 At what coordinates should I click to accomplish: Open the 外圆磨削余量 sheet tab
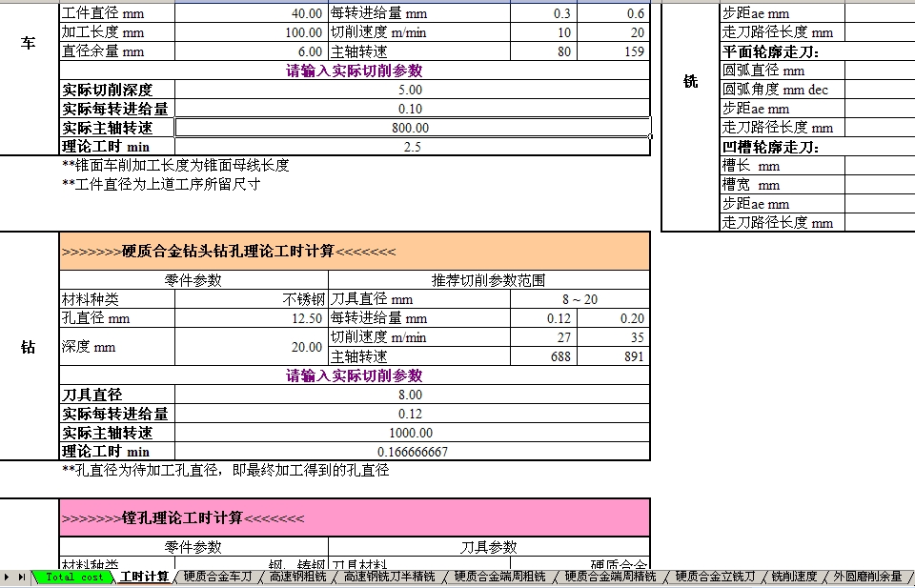pyautogui.click(x=867, y=577)
